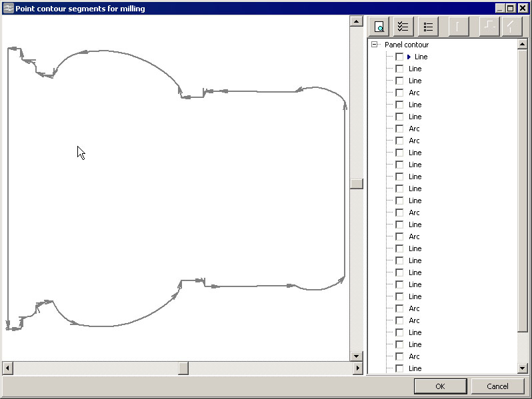532x399 pixels.
Task: Click the greyed-out angled line toolbar icon
Action: click(511, 27)
